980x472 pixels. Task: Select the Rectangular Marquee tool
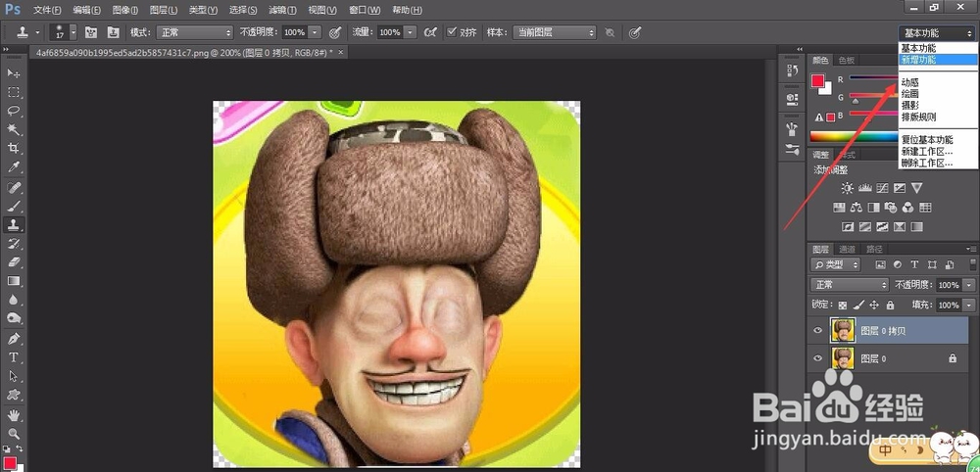[13, 92]
